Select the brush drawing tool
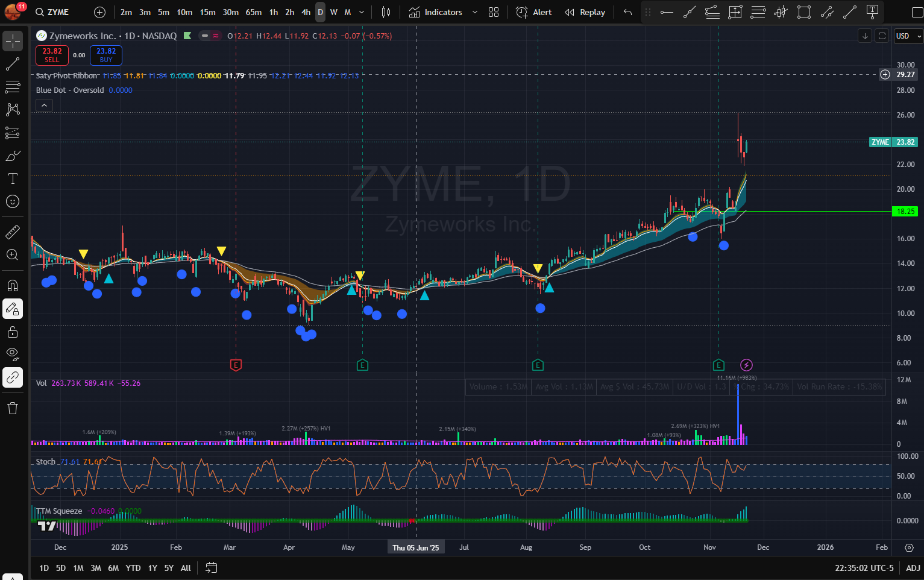 (13, 156)
